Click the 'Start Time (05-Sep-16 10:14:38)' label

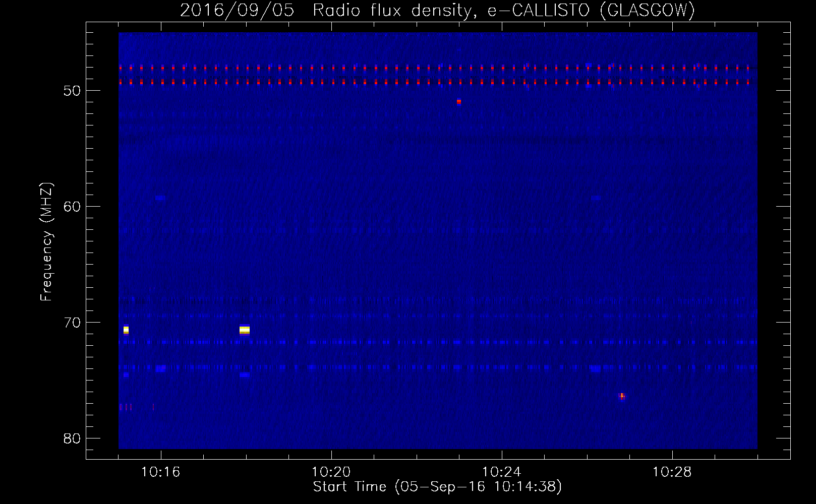pos(437,487)
